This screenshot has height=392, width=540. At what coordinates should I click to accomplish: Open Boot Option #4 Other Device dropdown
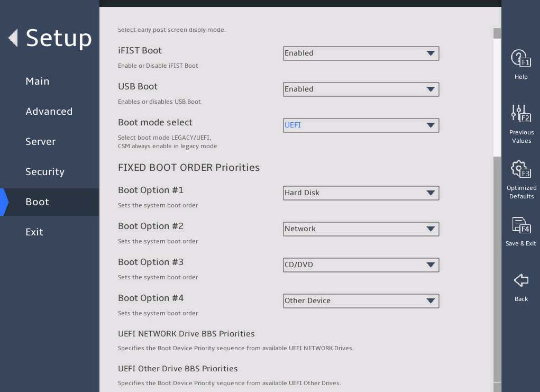[361, 301]
